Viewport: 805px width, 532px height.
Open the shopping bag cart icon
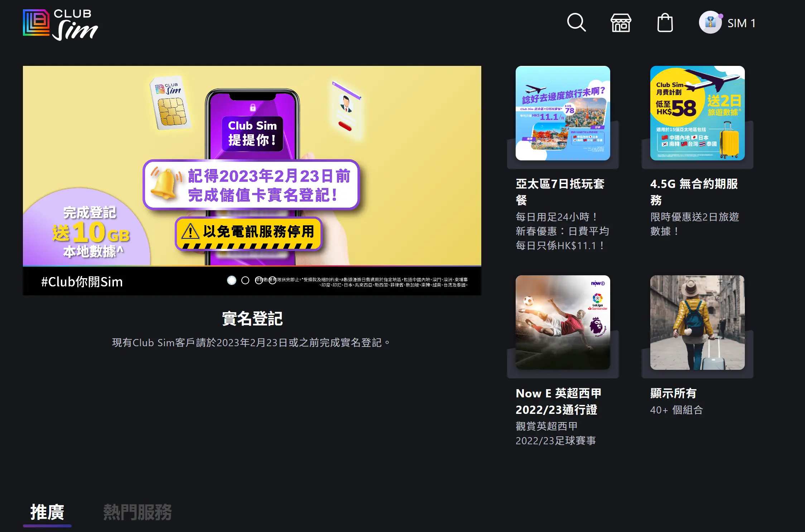[665, 23]
